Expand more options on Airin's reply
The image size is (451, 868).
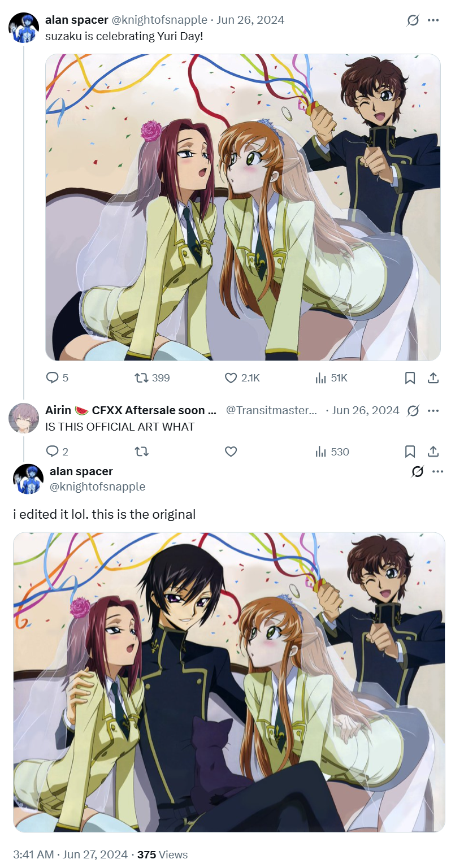(433, 411)
